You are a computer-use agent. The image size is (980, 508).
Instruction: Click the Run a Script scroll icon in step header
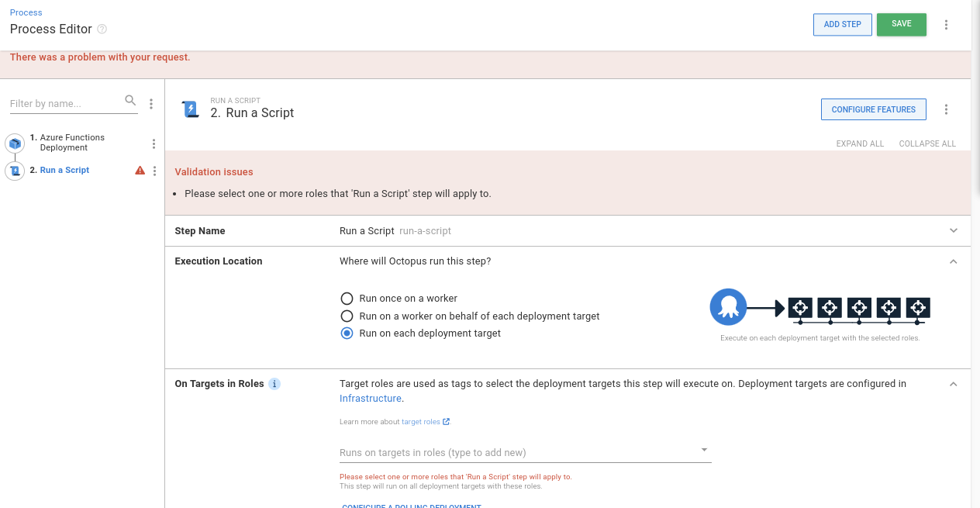pos(190,109)
